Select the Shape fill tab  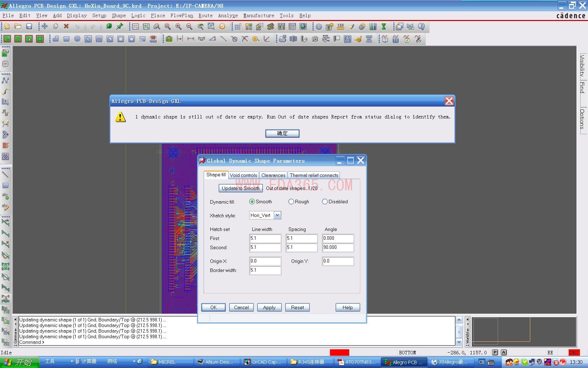pos(216,175)
